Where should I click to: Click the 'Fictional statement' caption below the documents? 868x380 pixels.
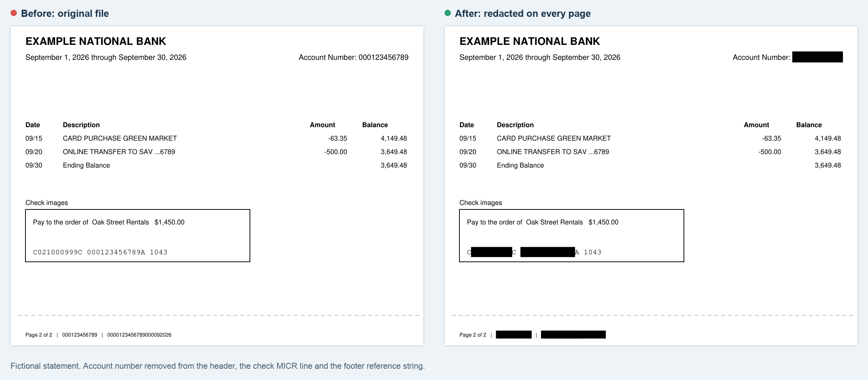tap(218, 366)
